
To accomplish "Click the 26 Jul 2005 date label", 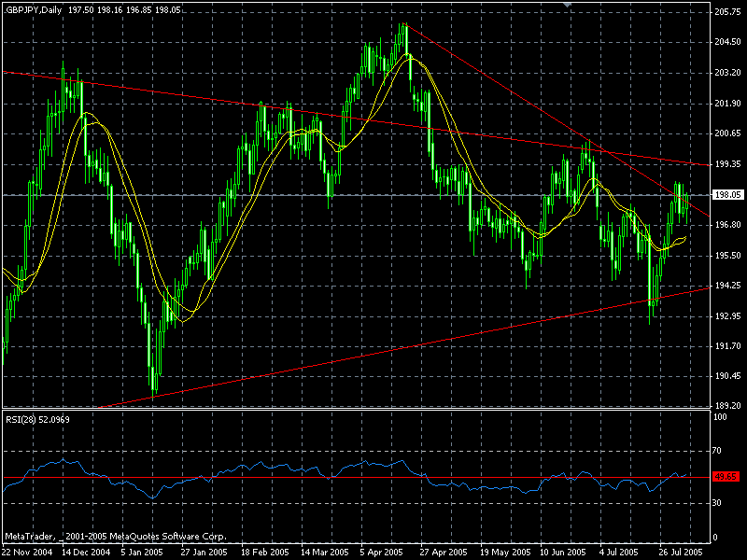I will coord(682,553).
